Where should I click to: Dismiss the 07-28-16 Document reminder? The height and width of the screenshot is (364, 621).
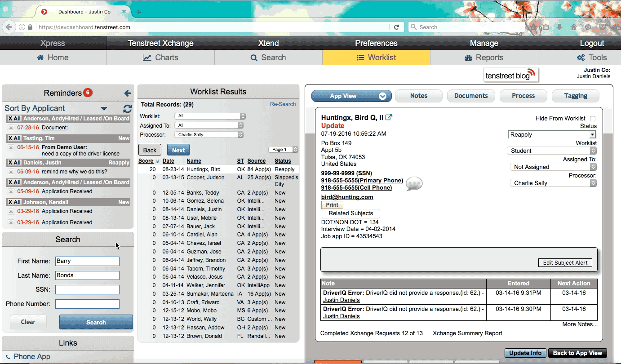coord(11,128)
